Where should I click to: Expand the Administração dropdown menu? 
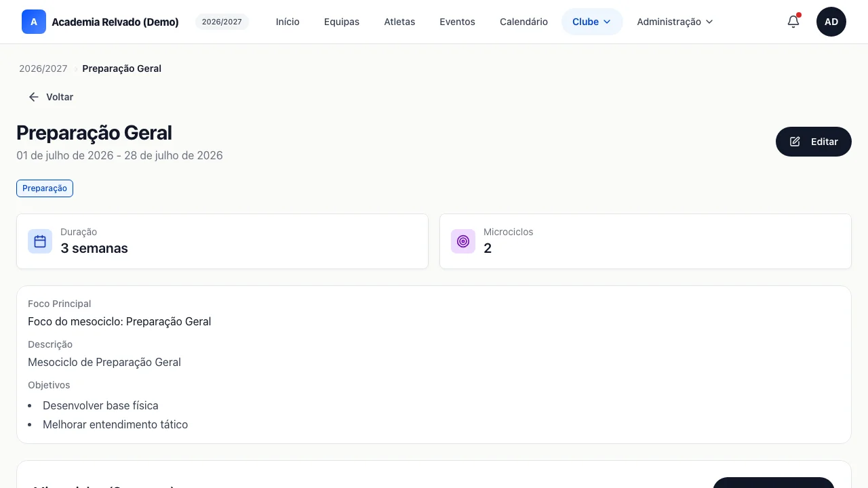(x=675, y=22)
